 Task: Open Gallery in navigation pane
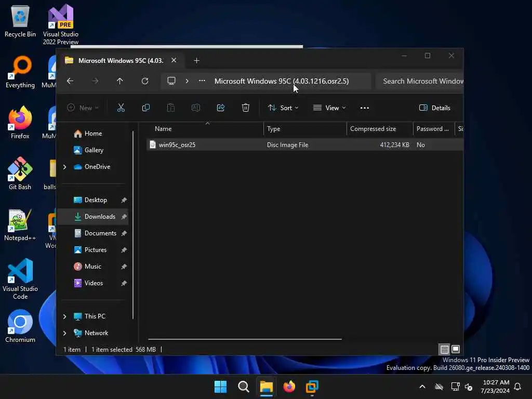(94, 150)
